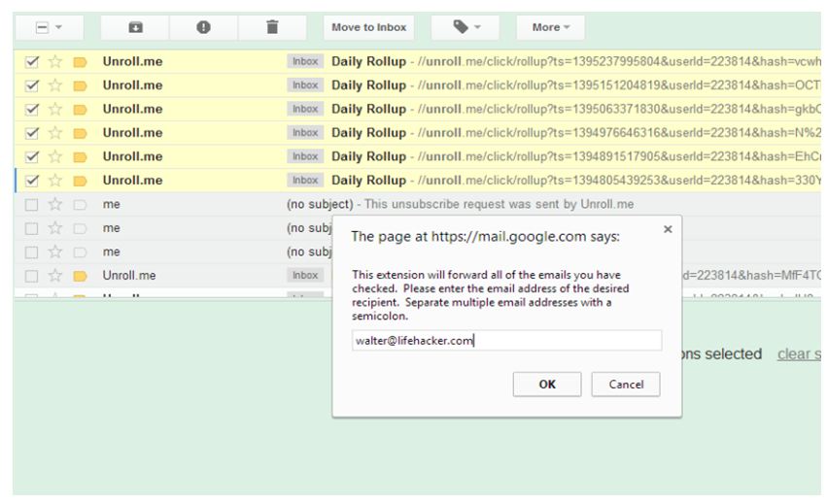Click the recipient email address input field
Viewport: 828px width, 504px height.
tap(506, 341)
